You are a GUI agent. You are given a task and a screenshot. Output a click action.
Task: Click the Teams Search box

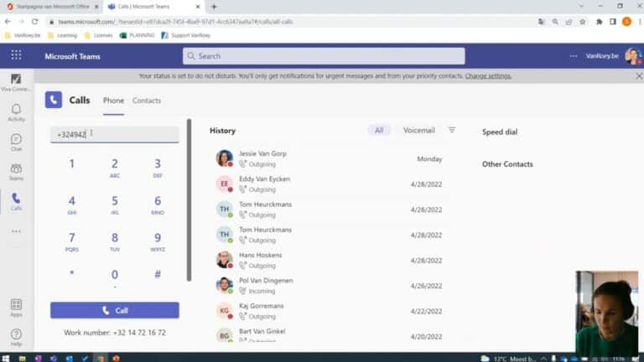tap(324, 56)
